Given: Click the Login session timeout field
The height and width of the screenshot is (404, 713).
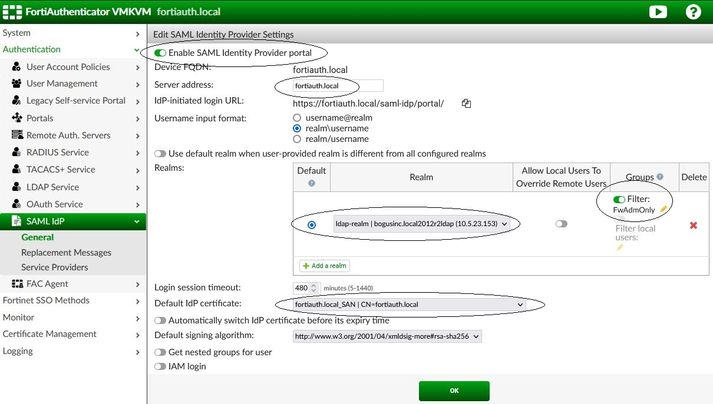Looking at the screenshot, I should (305, 288).
